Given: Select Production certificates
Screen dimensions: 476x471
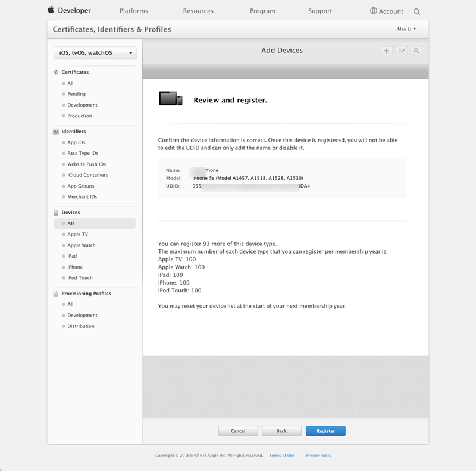Looking at the screenshot, I should (x=80, y=116).
